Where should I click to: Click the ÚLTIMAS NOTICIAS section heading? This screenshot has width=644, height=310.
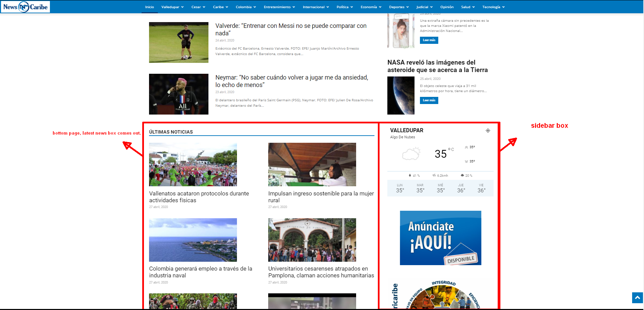coord(171,132)
